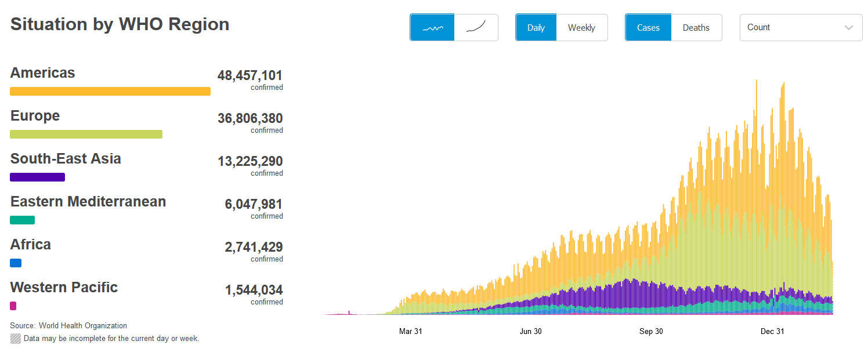The image size is (868, 352).
Task: Click the hatched incomplete data legend icon
Action: pos(16,338)
